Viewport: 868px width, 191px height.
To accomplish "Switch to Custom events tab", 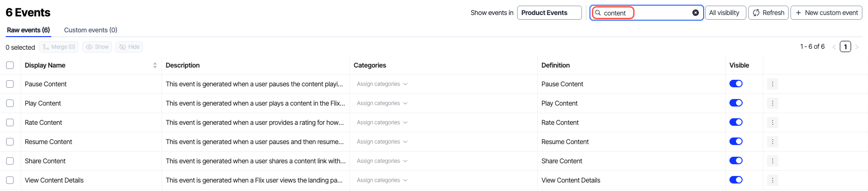I will 91,30.
